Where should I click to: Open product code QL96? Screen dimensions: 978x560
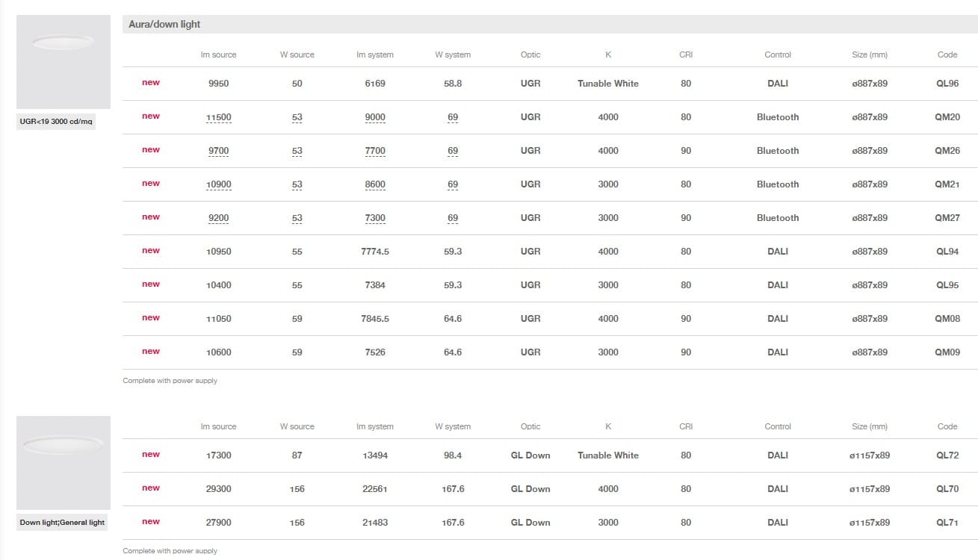947,84
